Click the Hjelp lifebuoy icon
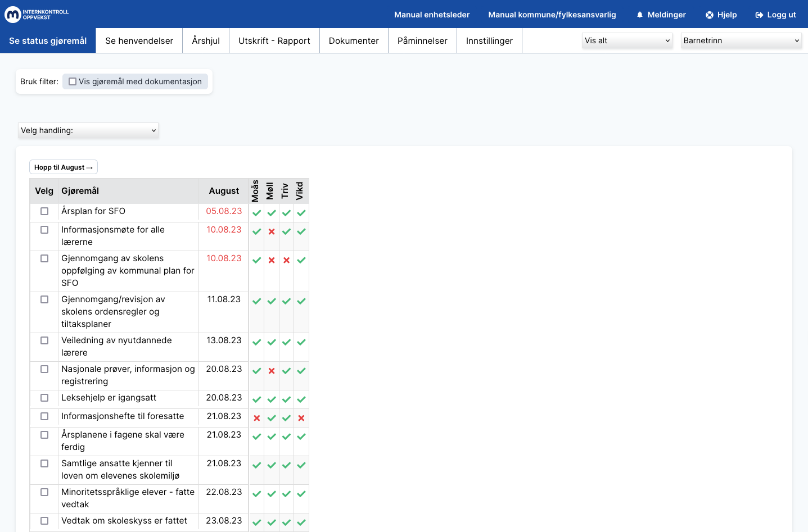This screenshot has height=532, width=808. 710,15
